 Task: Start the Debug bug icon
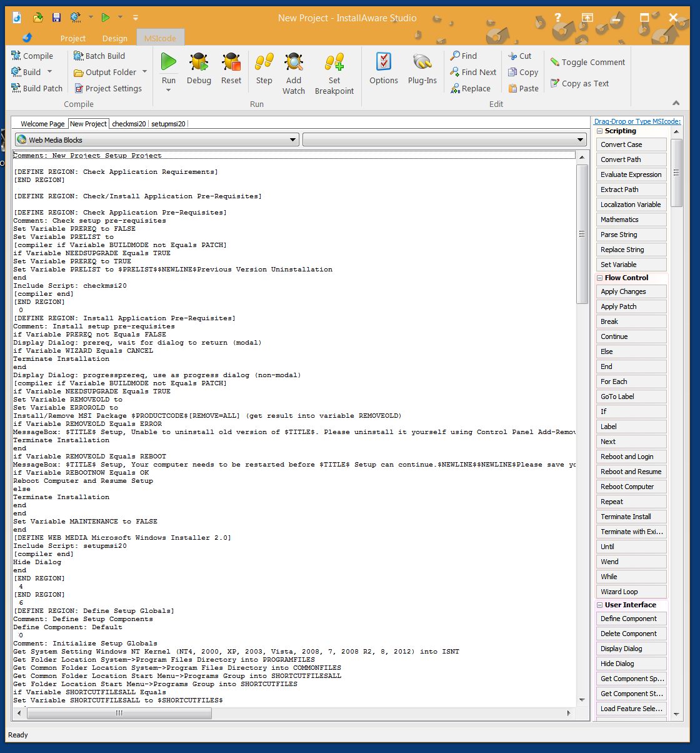pos(199,61)
